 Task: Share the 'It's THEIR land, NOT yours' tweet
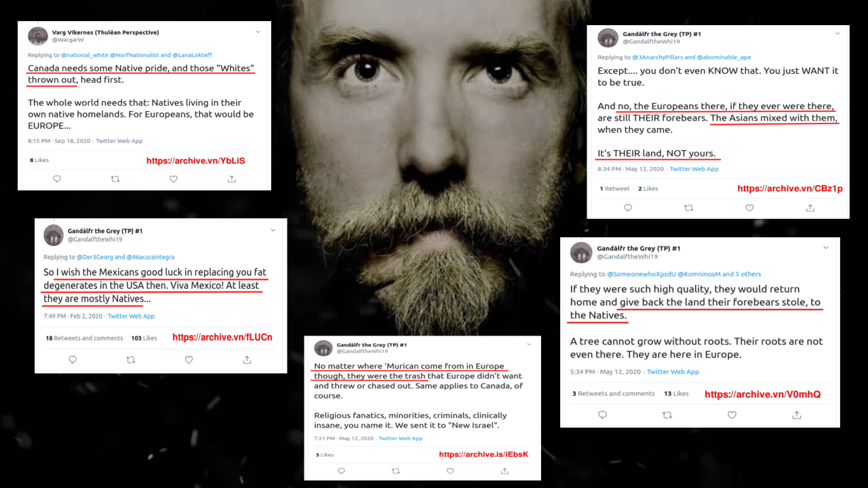pyautogui.click(x=810, y=208)
